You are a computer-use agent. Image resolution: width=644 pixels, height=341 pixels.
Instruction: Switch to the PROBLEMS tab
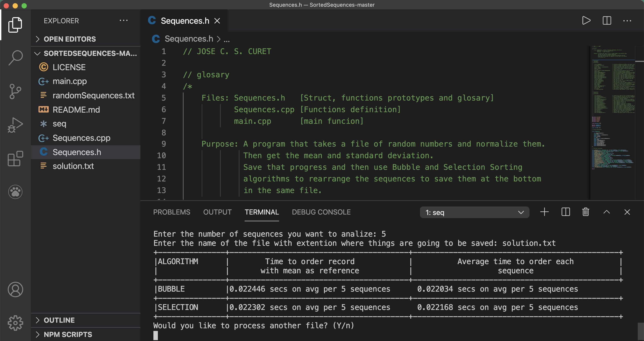tap(172, 212)
